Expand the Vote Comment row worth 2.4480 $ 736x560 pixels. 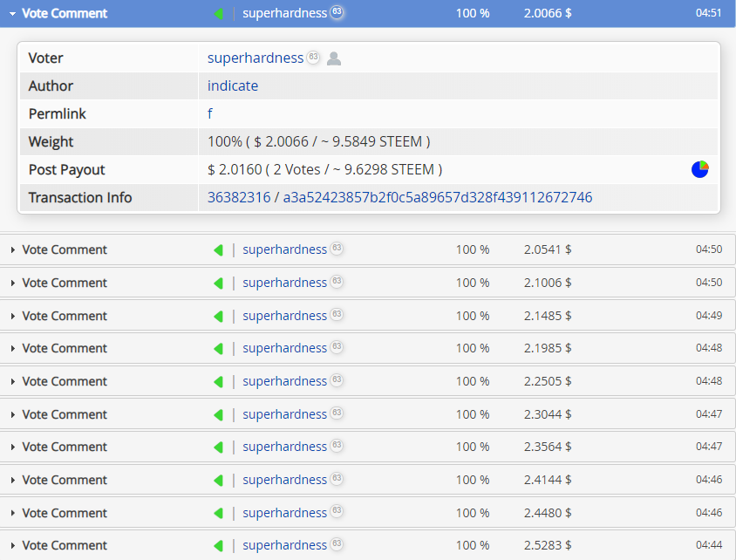[x=367, y=513]
